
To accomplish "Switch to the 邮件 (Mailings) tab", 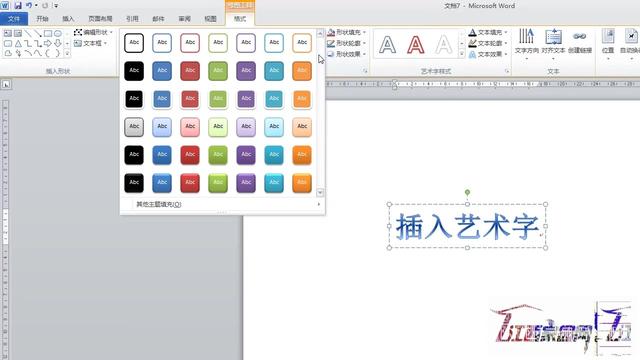I will [x=158, y=19].
